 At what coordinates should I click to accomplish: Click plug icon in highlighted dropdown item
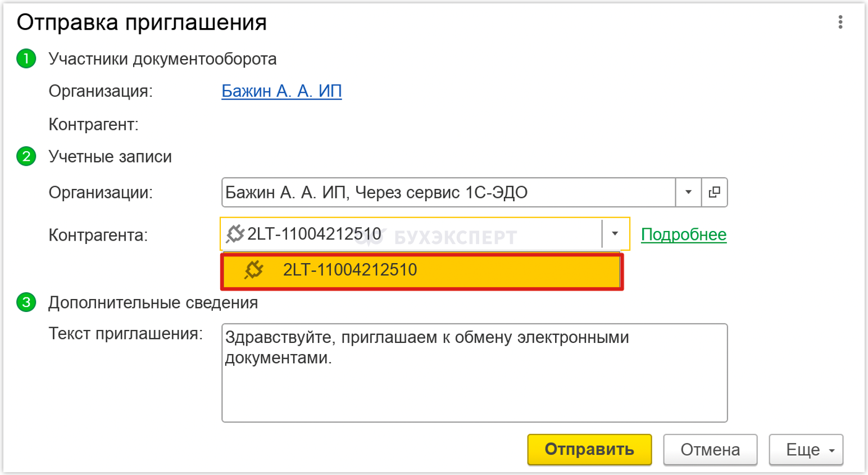point(253,270)
